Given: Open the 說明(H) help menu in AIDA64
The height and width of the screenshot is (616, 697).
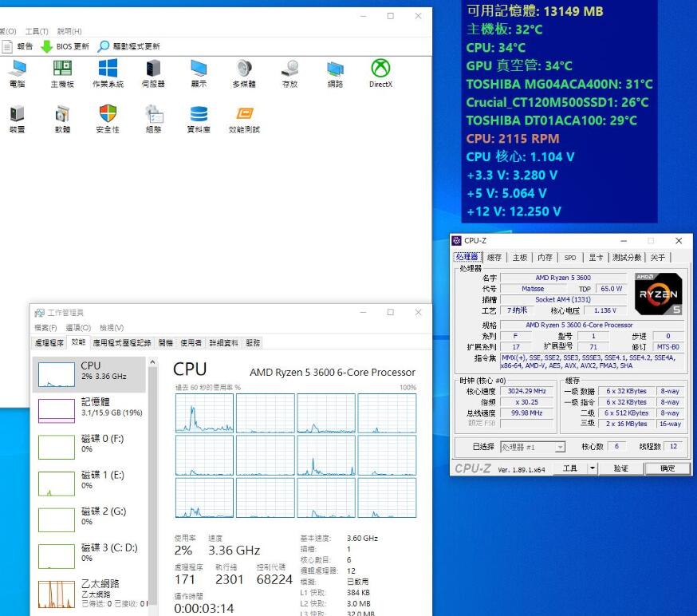Looking at the screenshot, I should pyautogui.click(x=69, y=31).
